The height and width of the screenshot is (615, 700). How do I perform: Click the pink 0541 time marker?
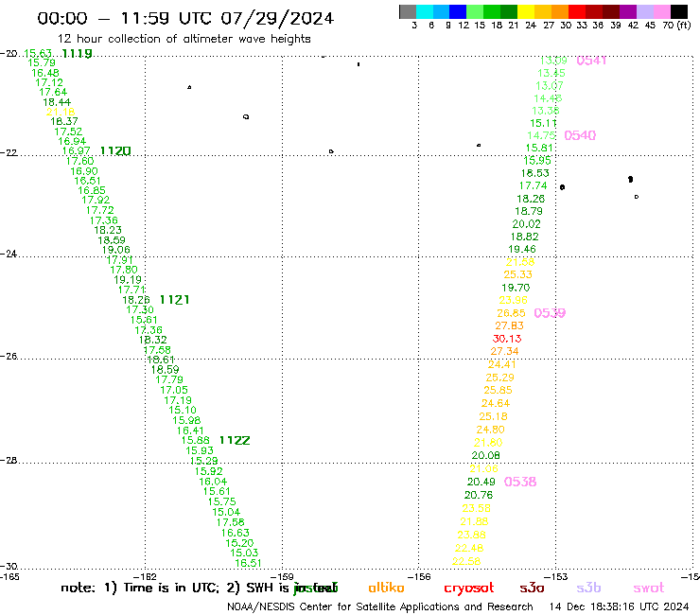click(x=591, y=61)
